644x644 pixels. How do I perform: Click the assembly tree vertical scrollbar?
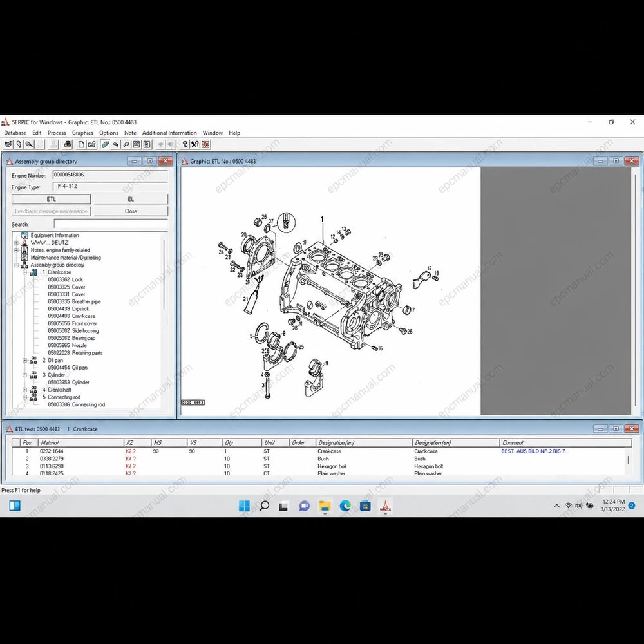tap(164, 275)
